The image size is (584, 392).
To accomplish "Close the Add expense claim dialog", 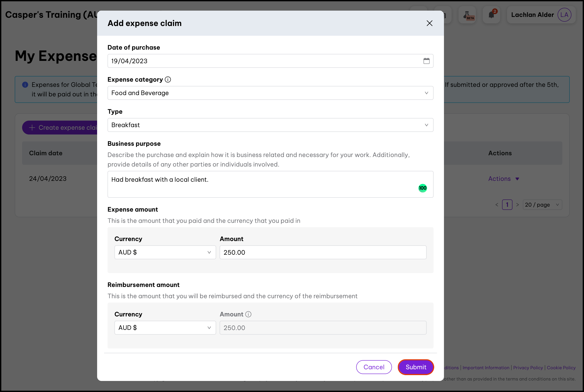I will pyautogui.click(x=429, y=23).
